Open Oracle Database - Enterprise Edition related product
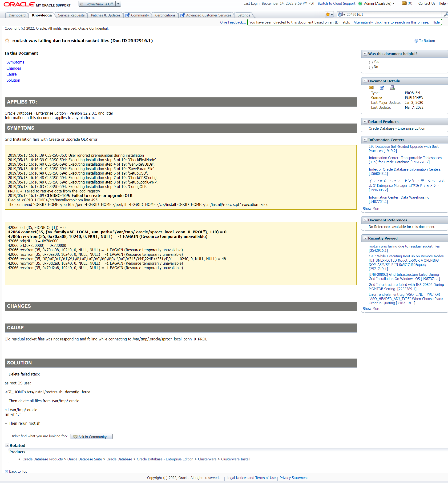 pyautogui.click(x=397, y=128)
